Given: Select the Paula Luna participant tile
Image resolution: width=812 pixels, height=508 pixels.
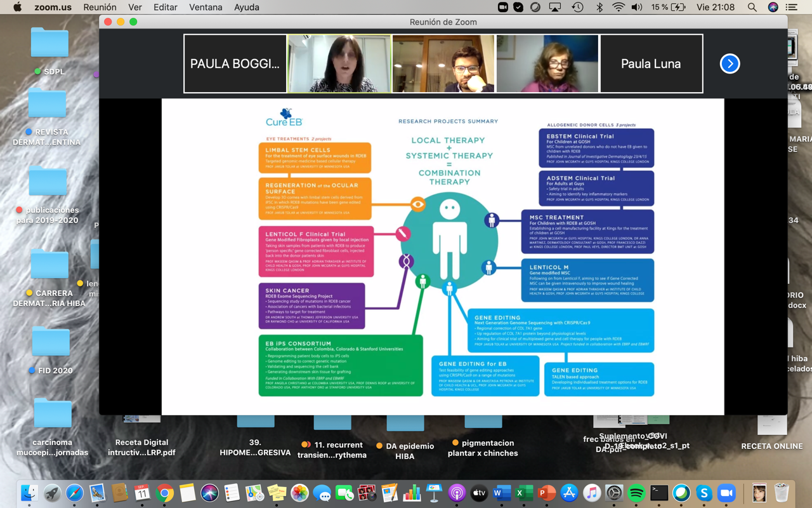Looking at the screenshot, I should [x=651, y=63].
